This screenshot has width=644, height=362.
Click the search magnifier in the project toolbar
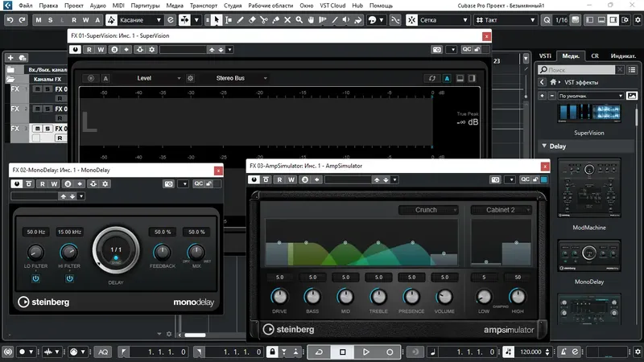point(547,19)
